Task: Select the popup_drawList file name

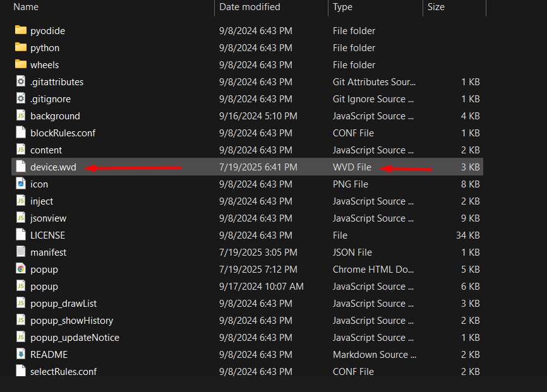Action: [64, 304]
